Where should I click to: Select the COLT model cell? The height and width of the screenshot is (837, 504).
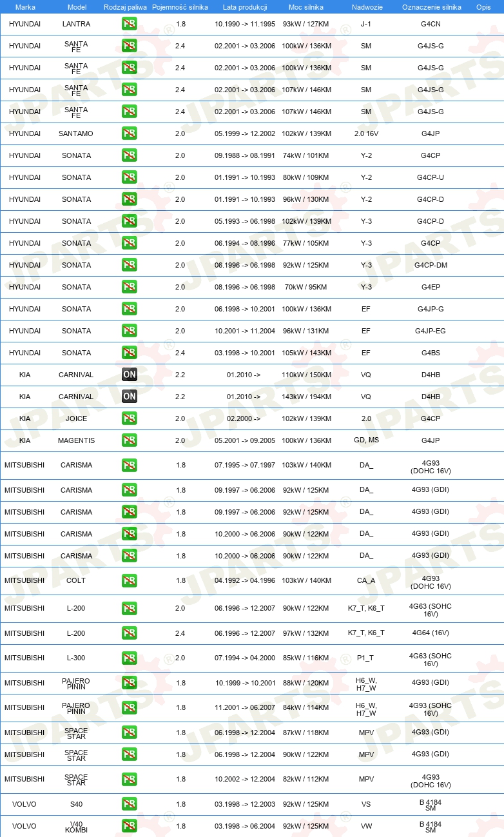(76, 580)
